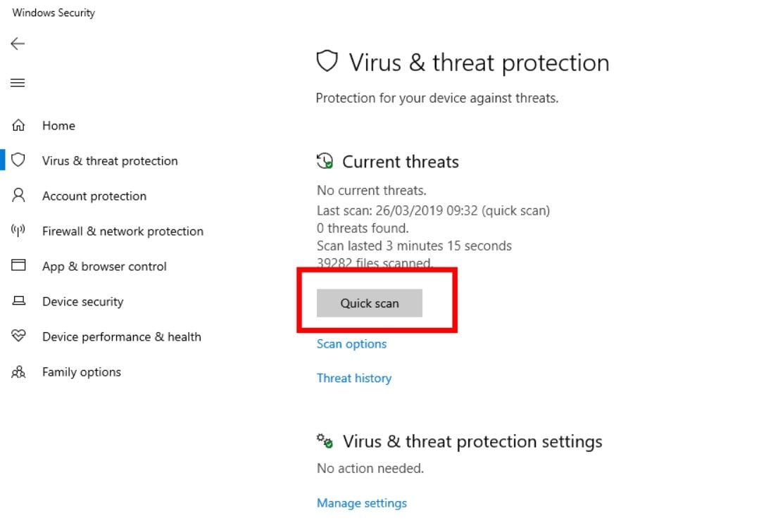Screen dimensions: 766x532
Task: Click the protection settings heading gears icon
Action: (325, 441)
